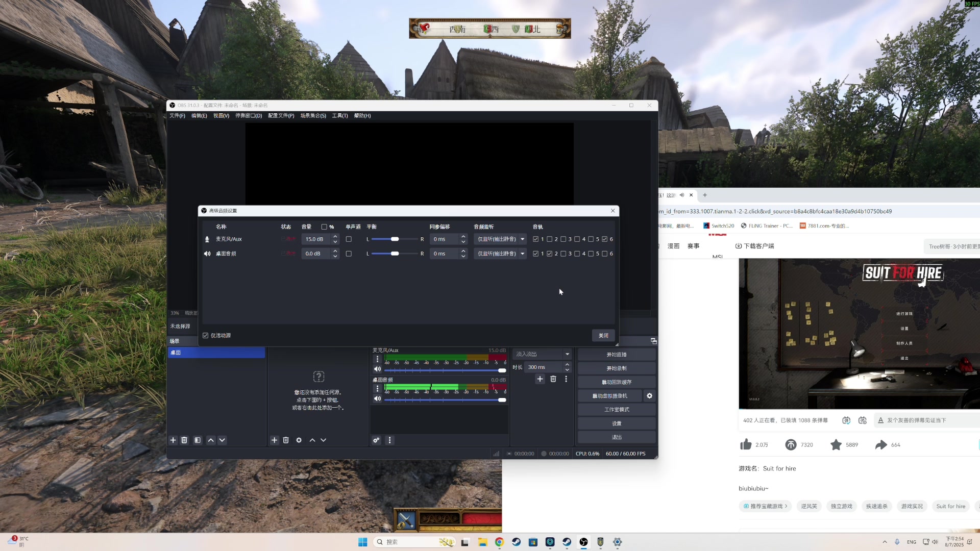Move scene up arrow in scenes panel
980x551 pixels.
[x=211, y=440]
